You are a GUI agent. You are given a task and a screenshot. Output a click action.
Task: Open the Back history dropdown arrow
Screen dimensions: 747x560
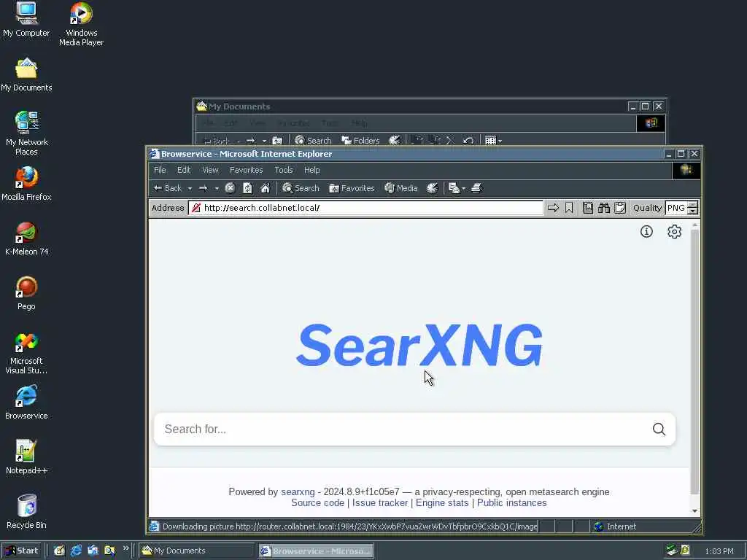(190, 189)
